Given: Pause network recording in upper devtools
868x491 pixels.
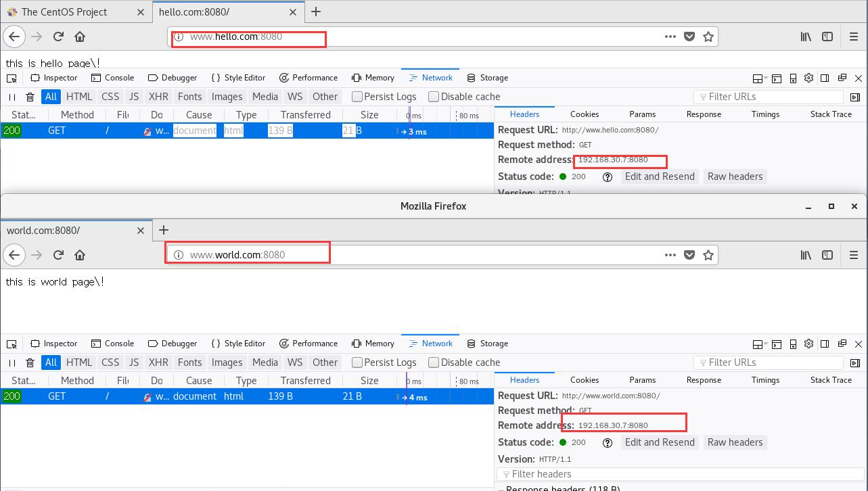Looking at the screenshot, I should point(12,97).
